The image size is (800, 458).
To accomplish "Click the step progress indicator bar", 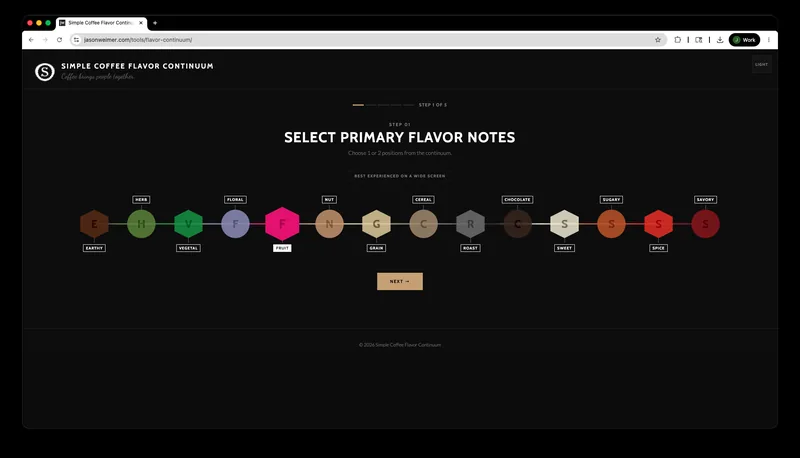I will coord(383,105).
